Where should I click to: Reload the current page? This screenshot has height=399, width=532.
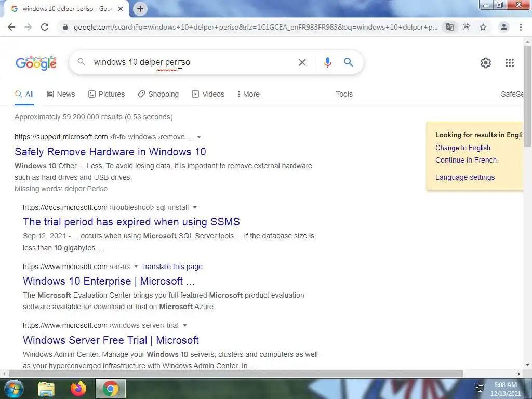[x=45, y=27]
